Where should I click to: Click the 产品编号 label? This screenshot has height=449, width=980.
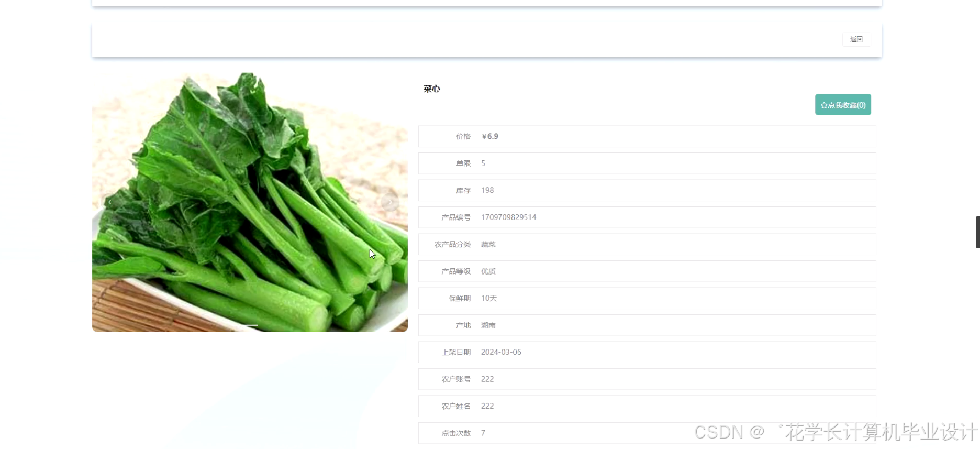coord(456,217)
